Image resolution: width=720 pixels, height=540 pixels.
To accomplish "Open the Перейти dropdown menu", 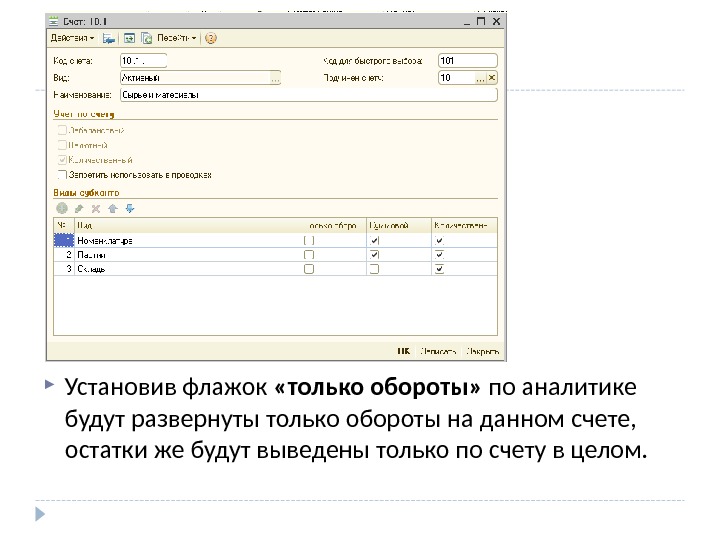I will pyautogui.click(x=176, y=38).
